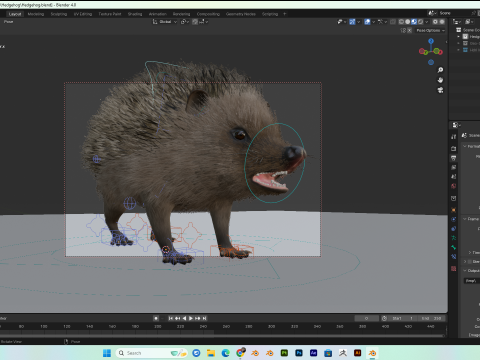Jump to the last frame
The height and width of the screenshot is (360, 480).
coord(205,318)
